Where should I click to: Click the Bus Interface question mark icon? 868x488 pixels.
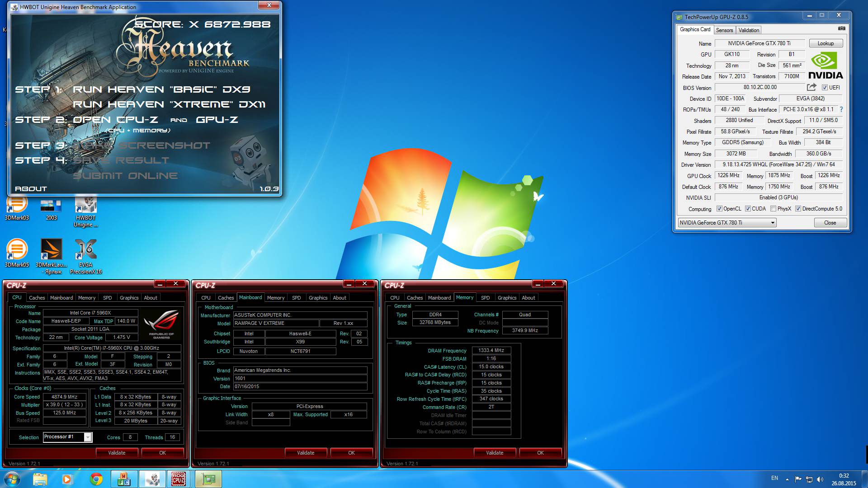[x=841, y=109]
